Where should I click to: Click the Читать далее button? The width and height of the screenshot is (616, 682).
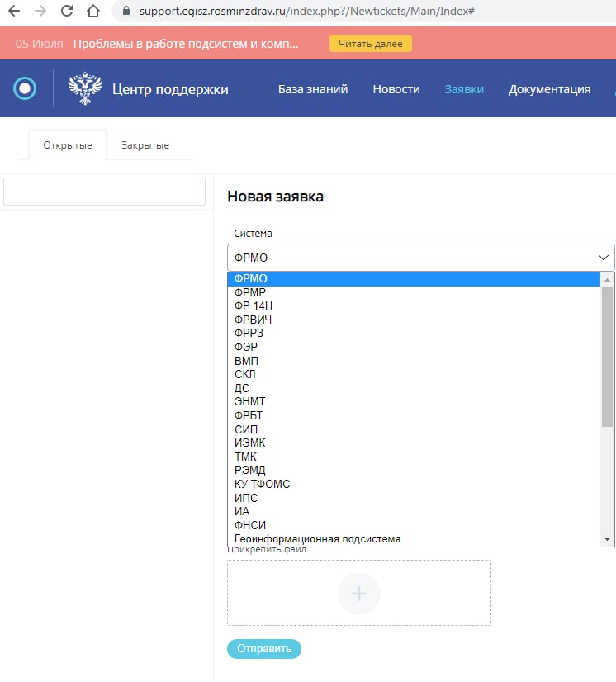click(x=370, y=44)
